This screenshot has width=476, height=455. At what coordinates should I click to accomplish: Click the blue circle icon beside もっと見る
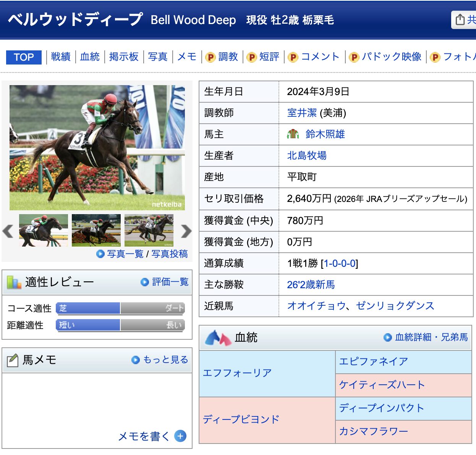(136, 360)
